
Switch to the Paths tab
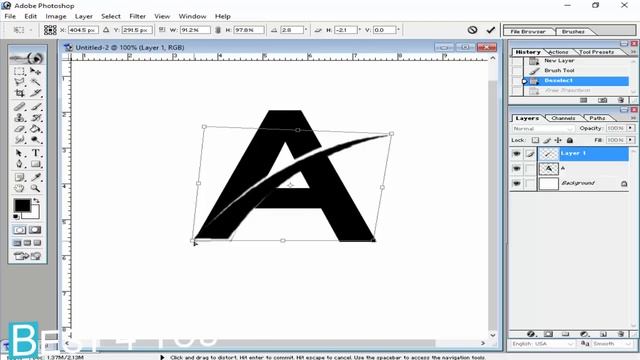tap(597, 118)
